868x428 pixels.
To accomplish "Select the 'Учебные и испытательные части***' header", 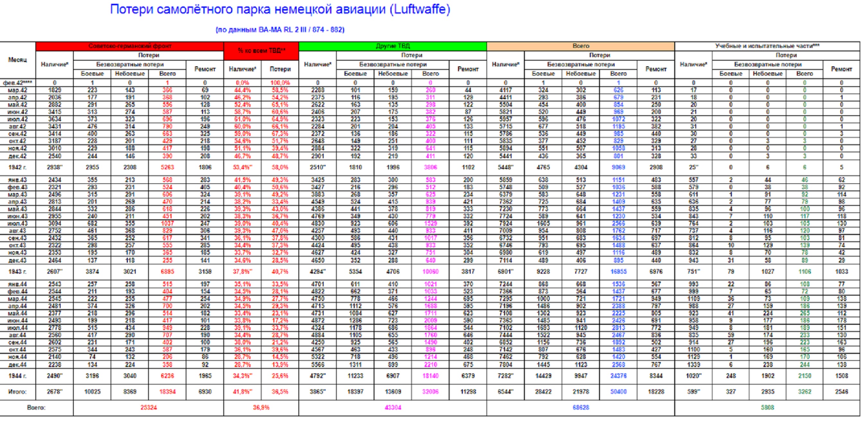I will (767, 46).
